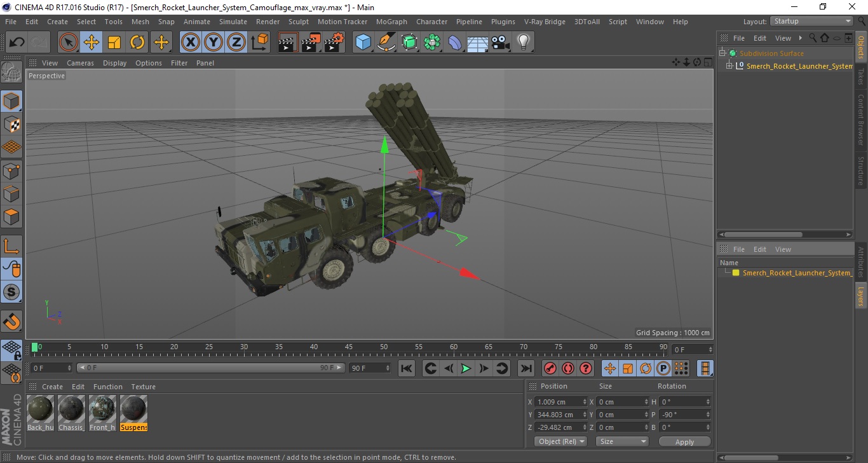Select the Chassis material swatch
868x463 pixels.
pos(71,413)
